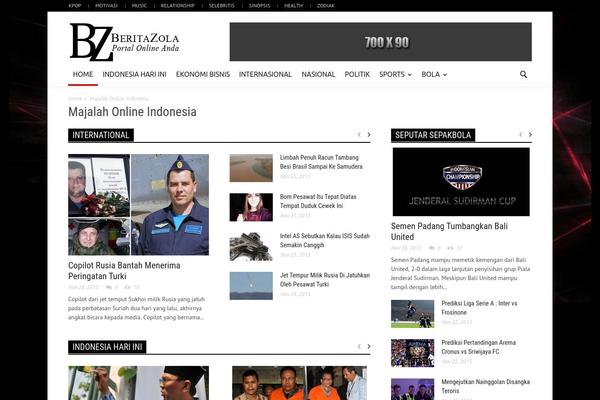
Task: Show previous Seputar Sepakbola posts
Action: click(x=517, y=134)
